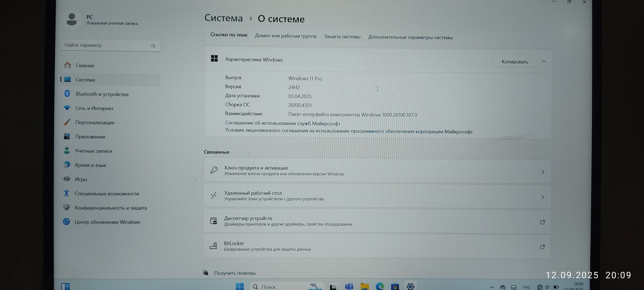Open Приложения settings

(110, 136)
